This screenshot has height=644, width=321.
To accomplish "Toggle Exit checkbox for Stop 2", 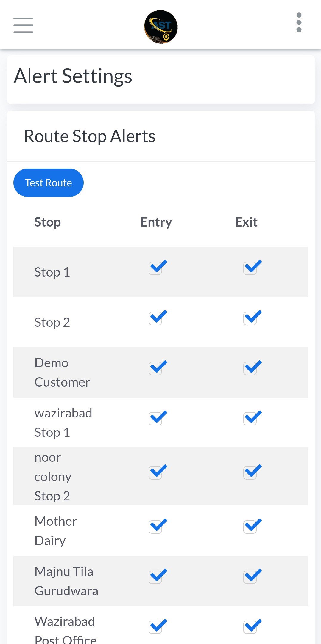I will (x=250, y=318).
